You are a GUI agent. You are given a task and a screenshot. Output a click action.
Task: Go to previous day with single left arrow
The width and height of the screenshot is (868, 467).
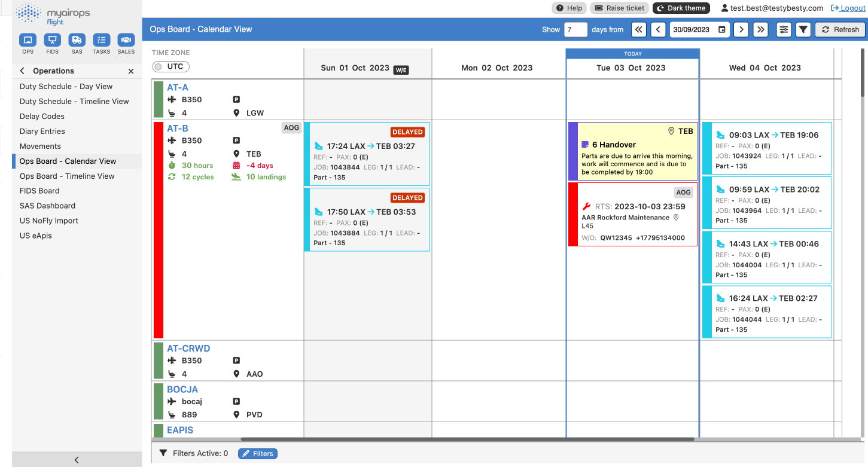pyautogui.click(x=658, y=29)
